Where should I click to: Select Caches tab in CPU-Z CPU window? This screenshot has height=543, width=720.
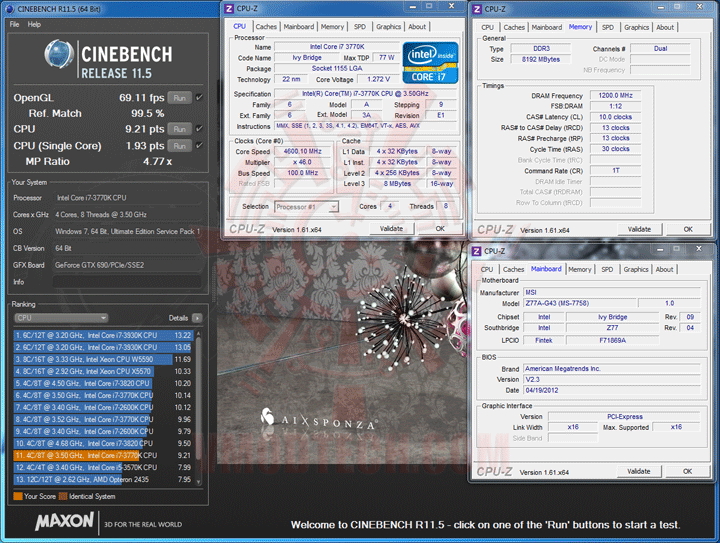(x=266, y=27)
